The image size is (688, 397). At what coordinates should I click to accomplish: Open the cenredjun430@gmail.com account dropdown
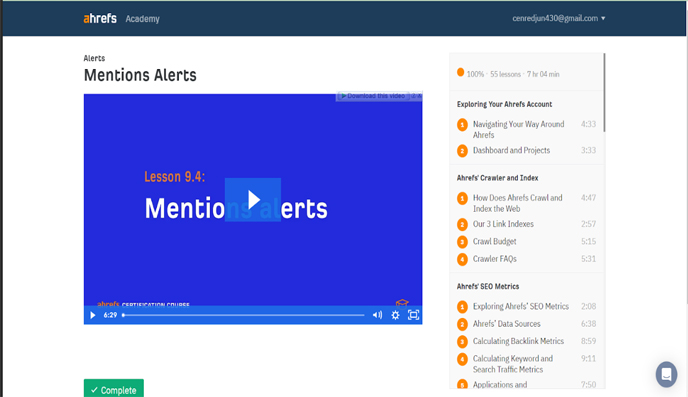point(559,18)
